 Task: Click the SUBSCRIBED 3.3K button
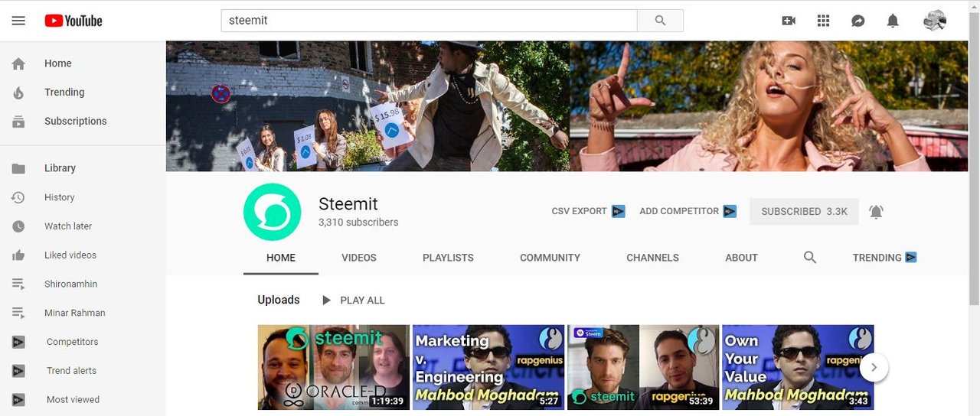tap(804, 212)
